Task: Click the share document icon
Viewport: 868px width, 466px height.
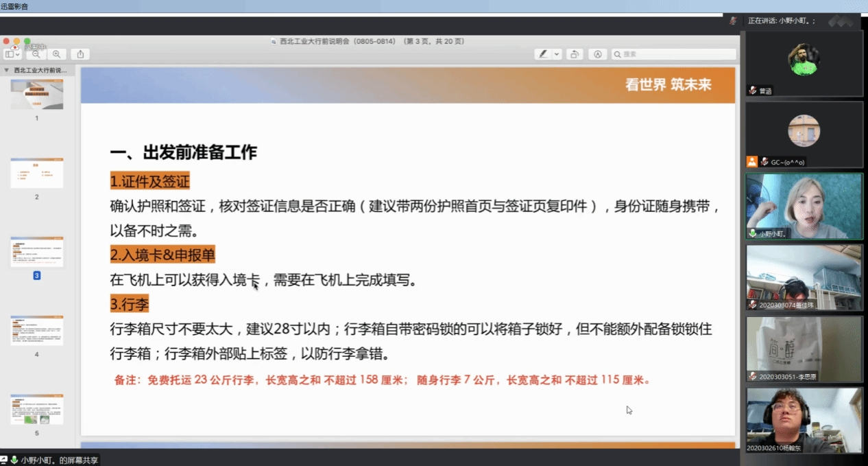Action: 80,54
